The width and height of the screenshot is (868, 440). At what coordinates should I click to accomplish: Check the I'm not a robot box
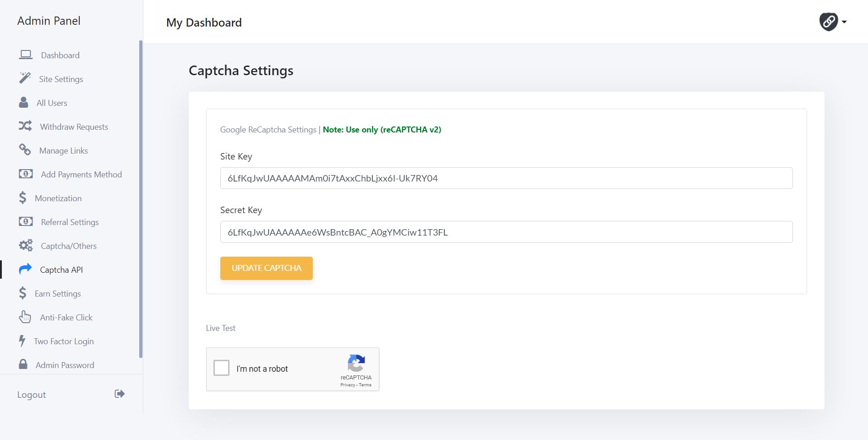222,368
